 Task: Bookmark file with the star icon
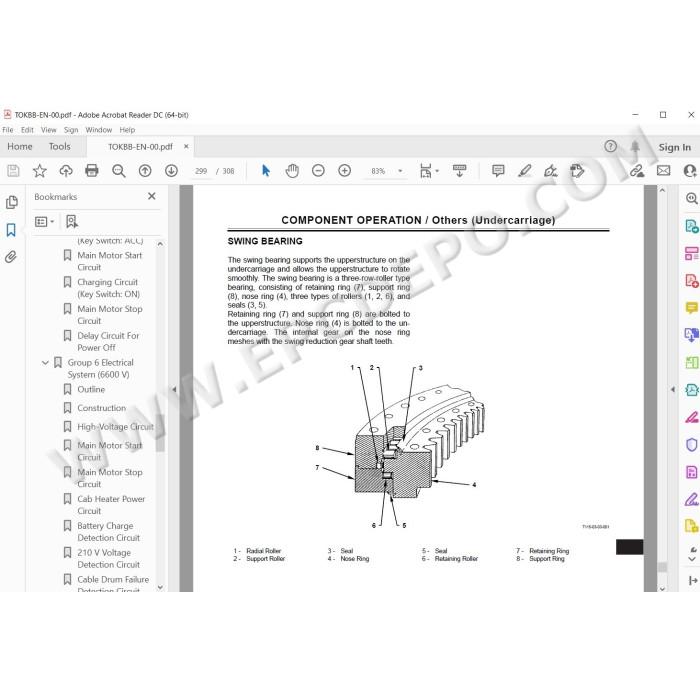coord(39,171)
